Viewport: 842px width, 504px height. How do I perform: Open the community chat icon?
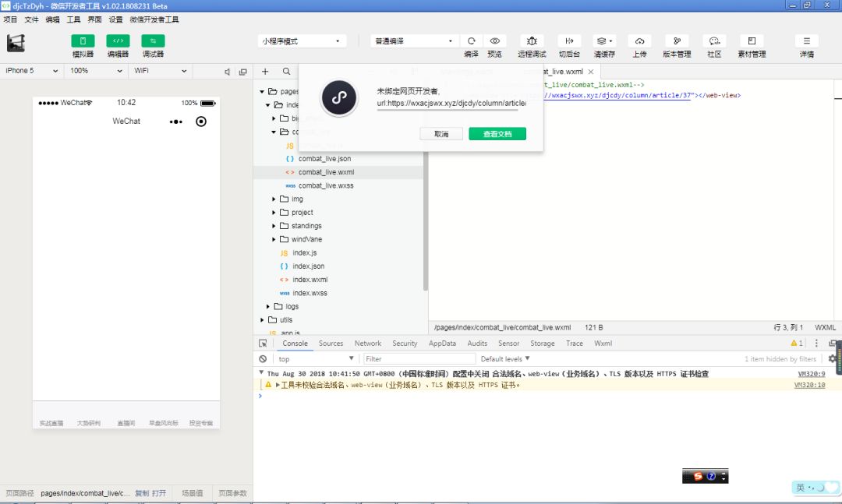pyautogui.click(x=714, y=41)
